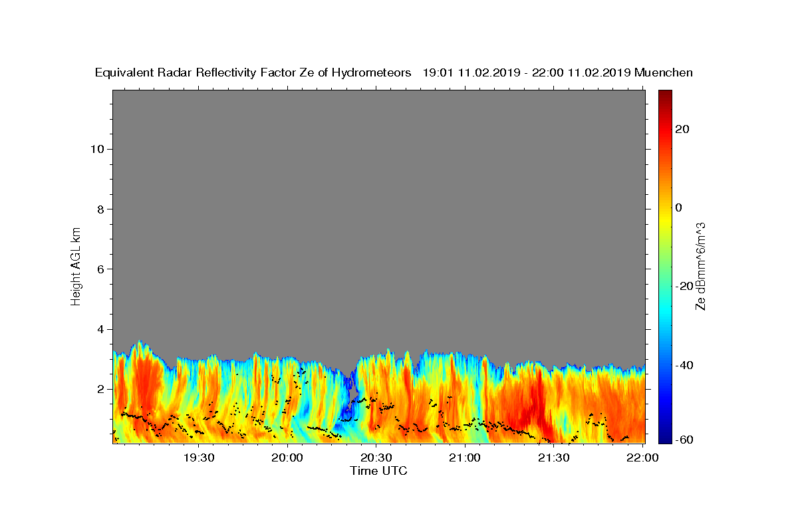798x532 pixels.
Task: Click the date range '19:01 11.02.2019 - 22:00 11.02.2019'
Action: pos(527,73)
